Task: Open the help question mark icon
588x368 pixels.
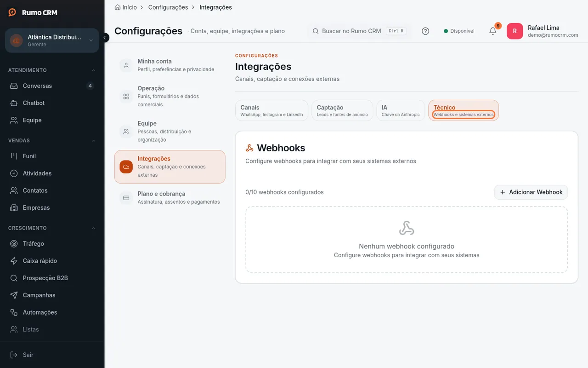Action: click(x=425, y=31)
